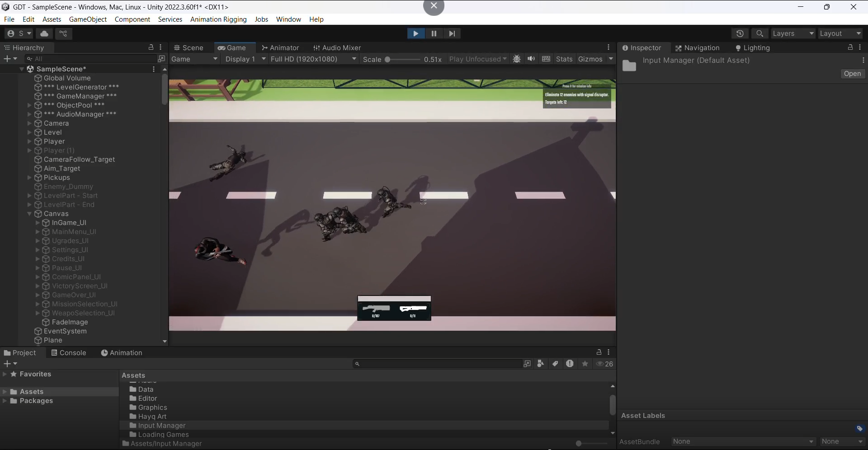This screenshot has height=450, width=868.
Task: Open the Animation Rigging menu
Action: [x=218, y=19]
